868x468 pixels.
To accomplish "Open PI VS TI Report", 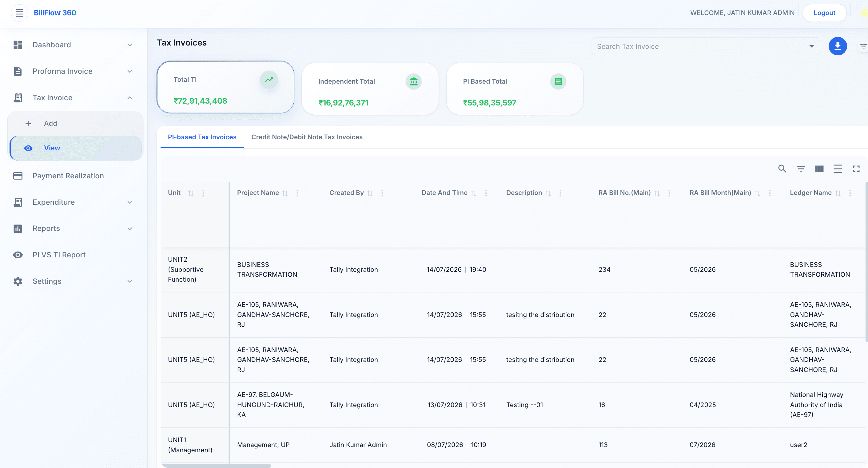I will tap(74, 255).
